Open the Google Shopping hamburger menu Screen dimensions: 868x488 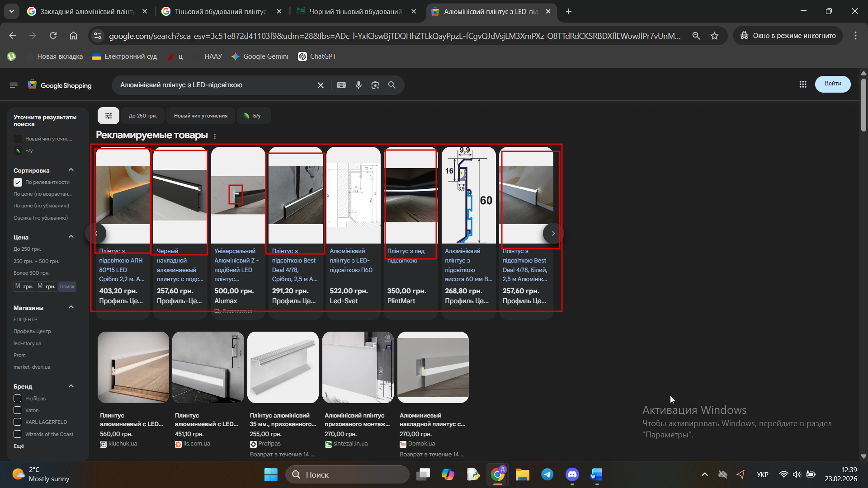tap(14, 85)
